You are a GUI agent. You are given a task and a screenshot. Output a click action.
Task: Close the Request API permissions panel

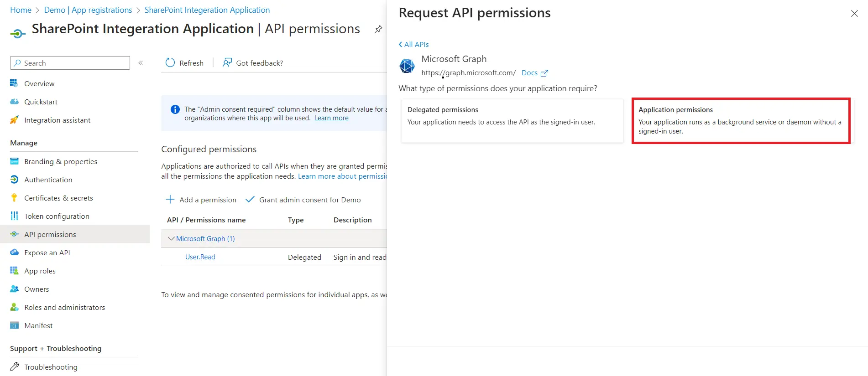[x=854, y=14]
